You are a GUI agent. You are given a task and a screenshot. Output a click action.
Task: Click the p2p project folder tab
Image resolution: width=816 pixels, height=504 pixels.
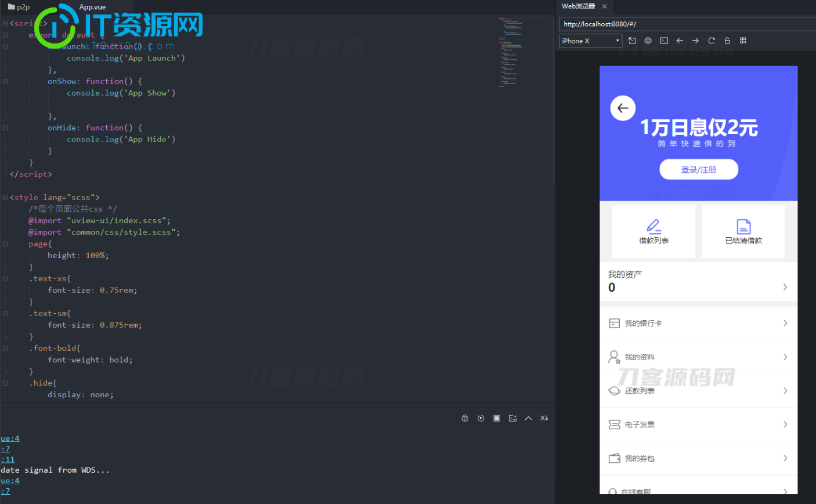tap(19, 7)
